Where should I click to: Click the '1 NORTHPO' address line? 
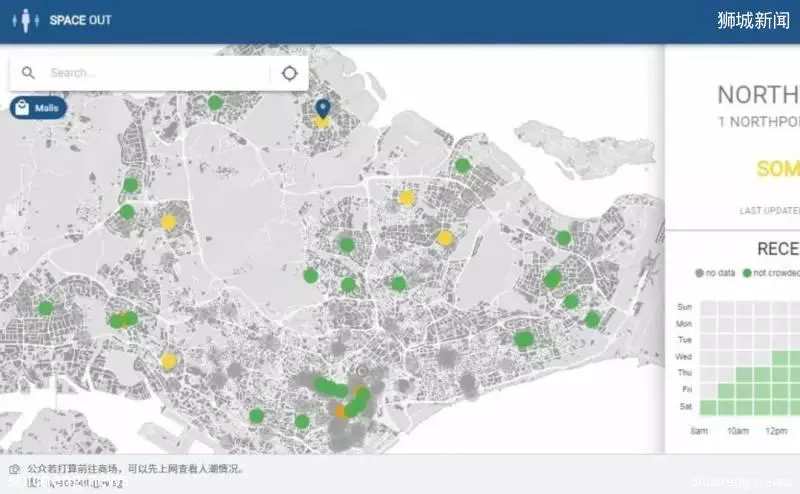coord(759,122)
